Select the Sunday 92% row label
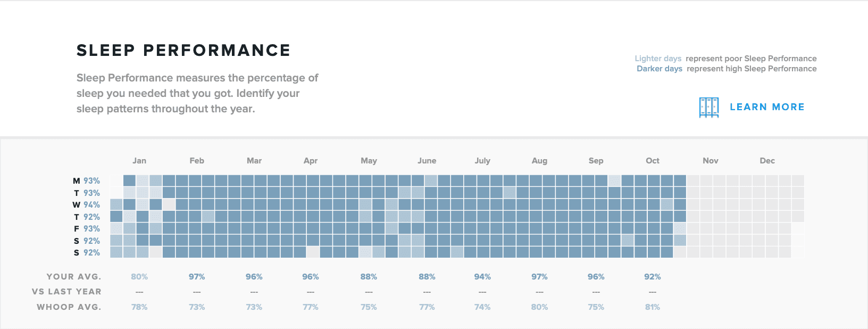The height and width of the screenshot is (329, 868). 88,253
